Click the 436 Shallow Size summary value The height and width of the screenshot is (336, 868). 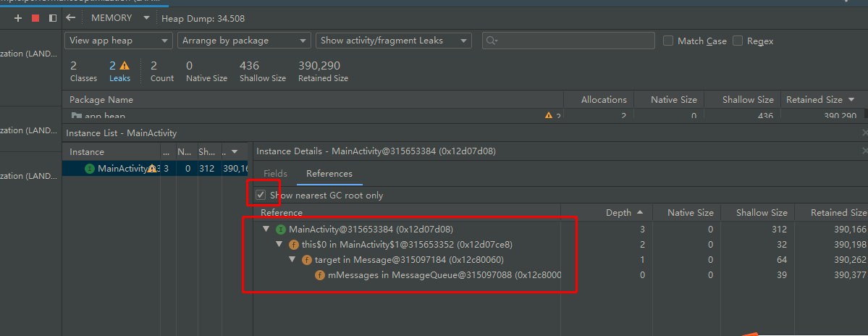coord(249,65)
